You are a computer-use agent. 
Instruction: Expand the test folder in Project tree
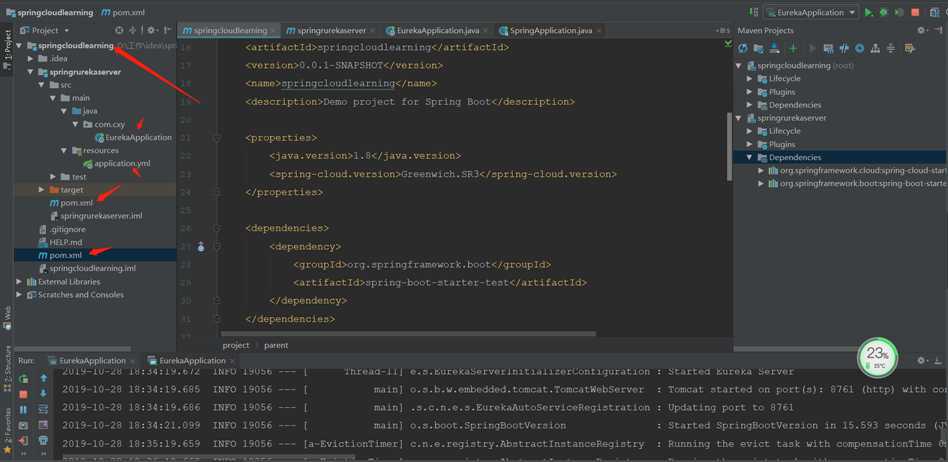point(53,177)
